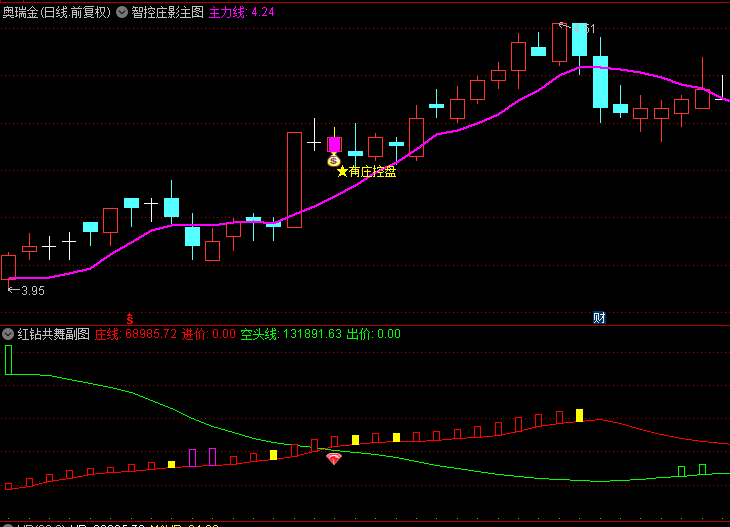
Task: Click the 庄线: 68985.72 readout
Action: tap(136, 334)
